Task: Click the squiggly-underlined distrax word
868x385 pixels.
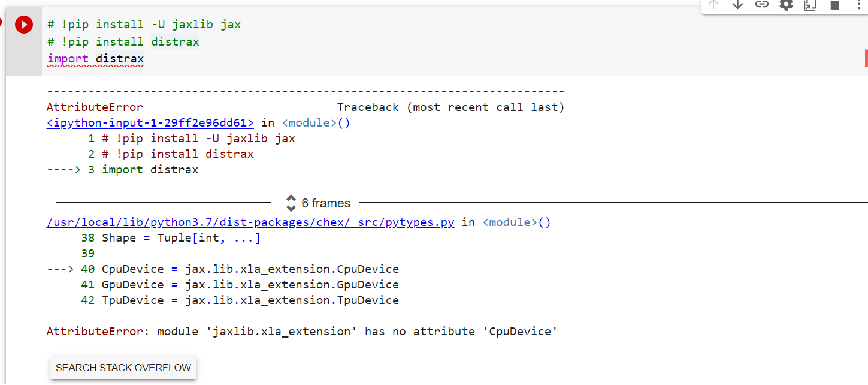Action: point(120,58)
